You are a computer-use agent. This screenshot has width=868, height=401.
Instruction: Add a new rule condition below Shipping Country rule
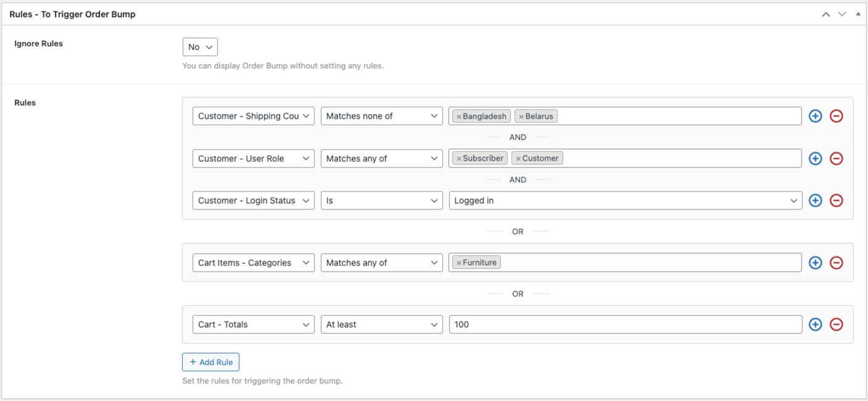pos(815,116)
